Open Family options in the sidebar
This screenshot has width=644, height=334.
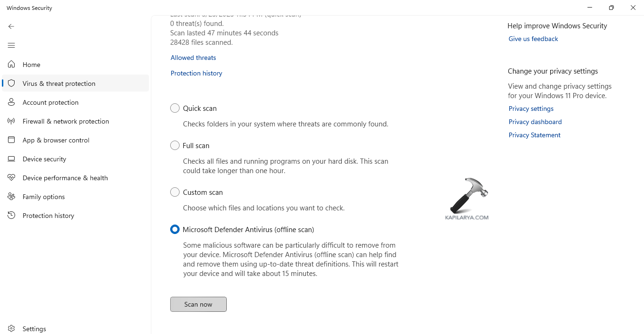pyautogui.click(x=44, y=196)
